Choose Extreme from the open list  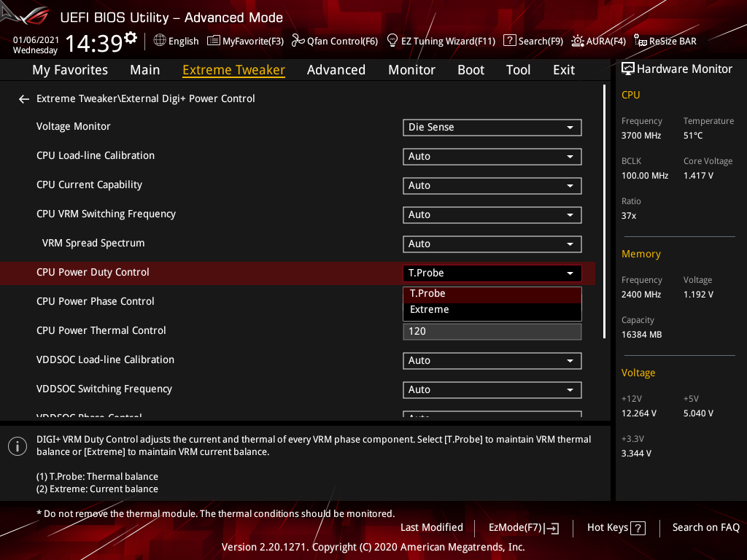point(492,310)
